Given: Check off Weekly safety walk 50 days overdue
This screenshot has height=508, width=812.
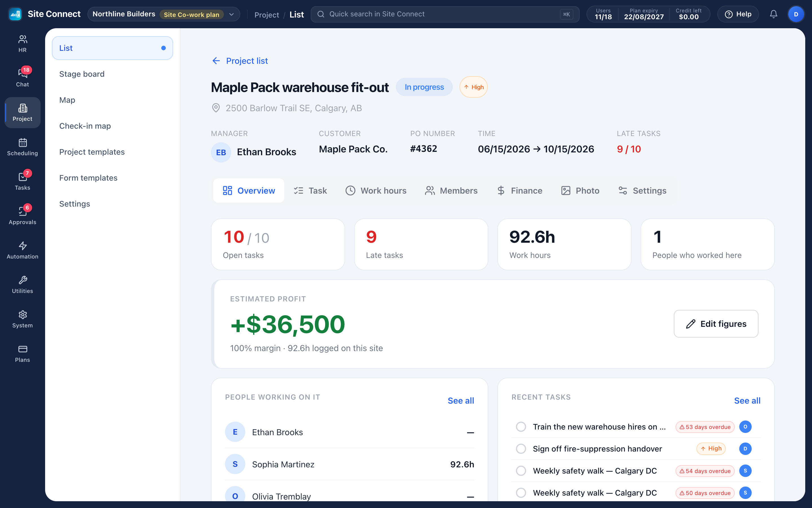Looking at the screenshot, I should click(x=521, y=493).
